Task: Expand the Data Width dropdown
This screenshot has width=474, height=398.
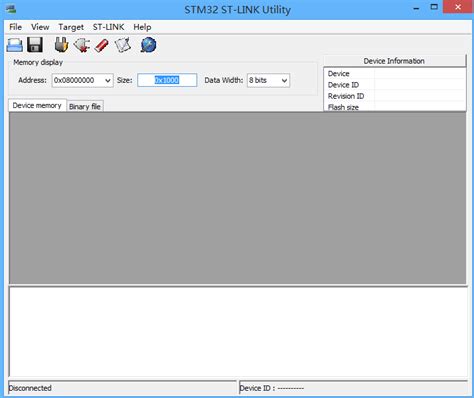Action: [284, 80]
